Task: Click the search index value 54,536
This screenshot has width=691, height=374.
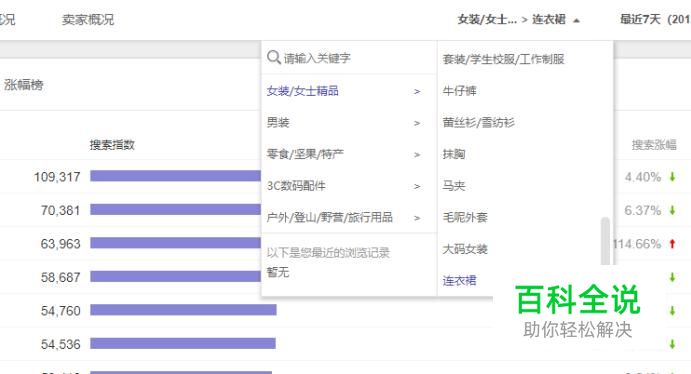Action: tap(60, 344)
